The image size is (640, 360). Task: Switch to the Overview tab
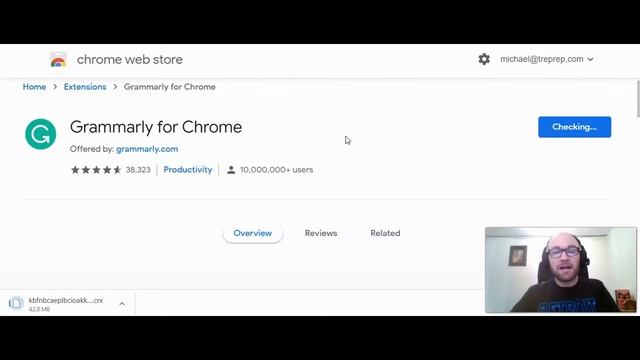(x=253, y=233)
